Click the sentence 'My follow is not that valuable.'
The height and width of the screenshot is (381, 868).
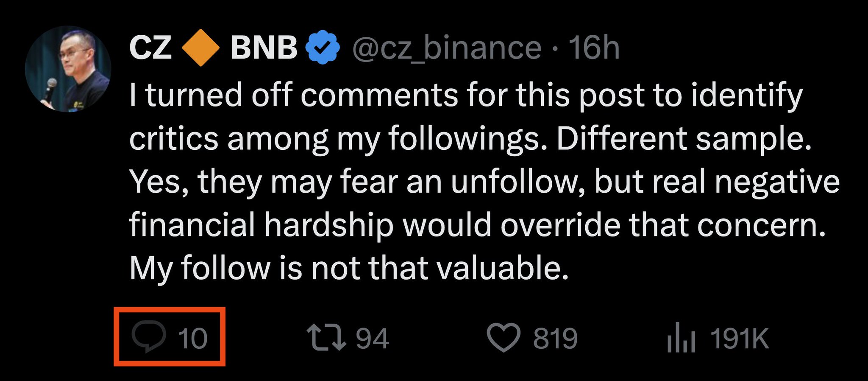click(348, 268)
